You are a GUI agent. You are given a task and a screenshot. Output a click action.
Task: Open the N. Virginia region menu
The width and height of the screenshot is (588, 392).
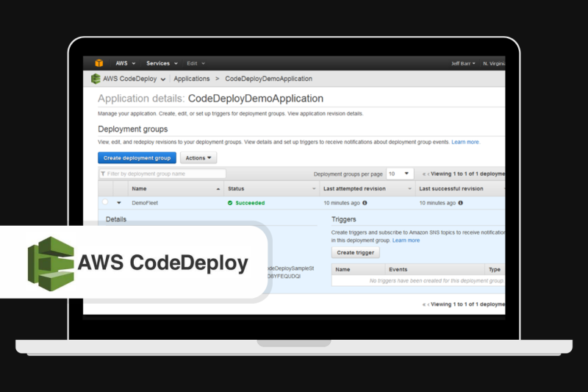[x=494, y=63]
